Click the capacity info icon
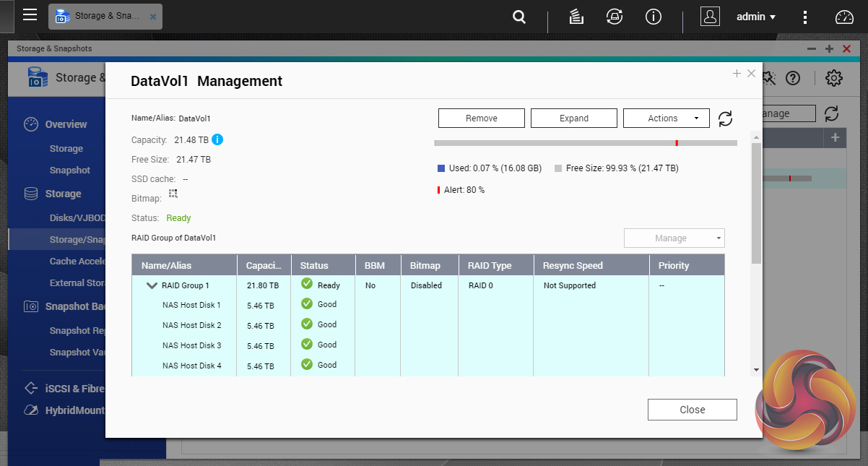The height and width of the screenshot is (466, 868). pos(217,139)
